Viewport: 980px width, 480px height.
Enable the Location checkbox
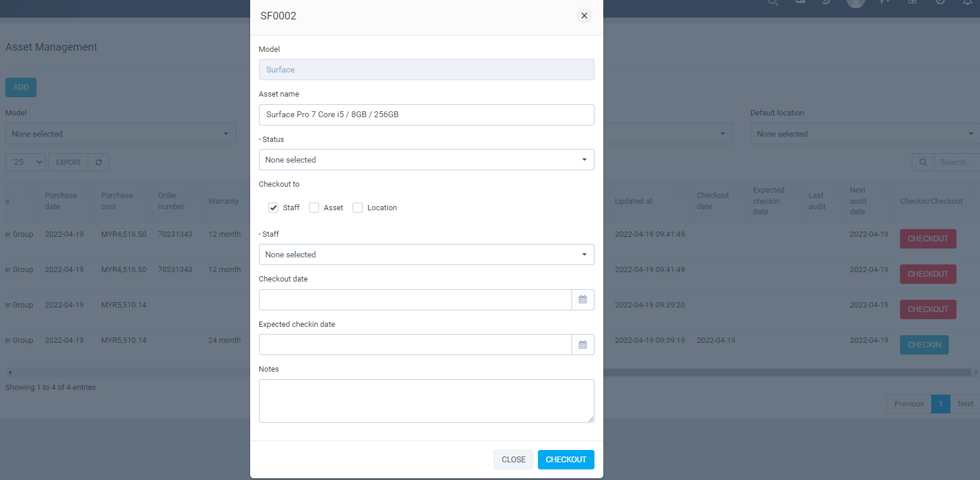[358, 208]
